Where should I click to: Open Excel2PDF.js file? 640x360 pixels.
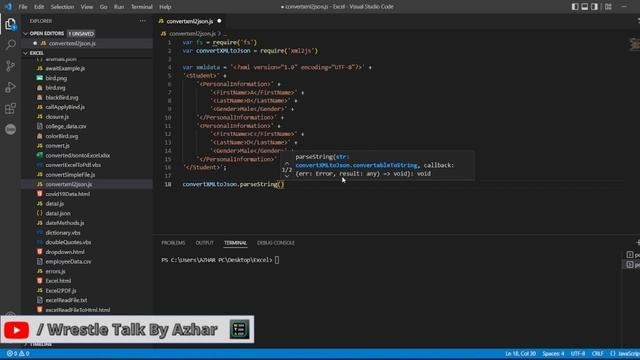61,291
